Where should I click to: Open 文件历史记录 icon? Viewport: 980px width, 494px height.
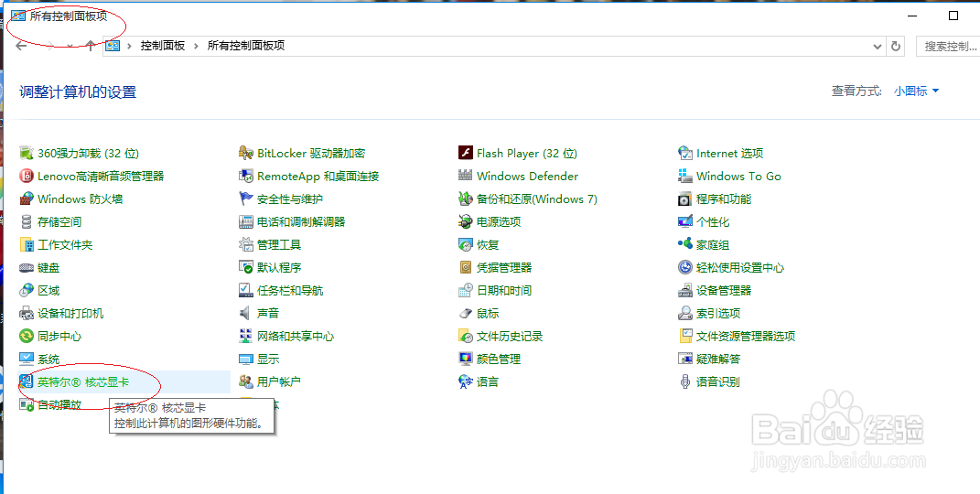465,336
